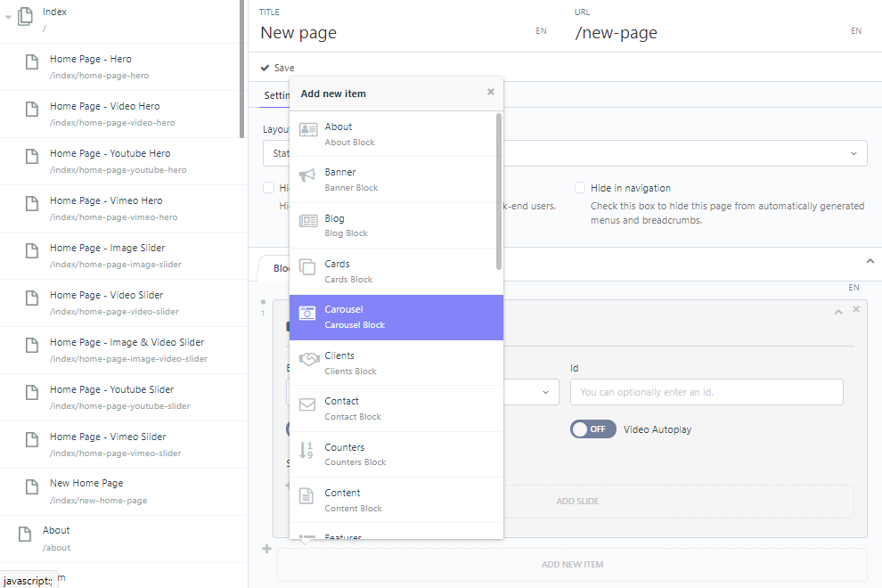882x588 pixels.
Task: Edit the /new-page URL field
Action: pyautogui.click(x=709, y=33)
